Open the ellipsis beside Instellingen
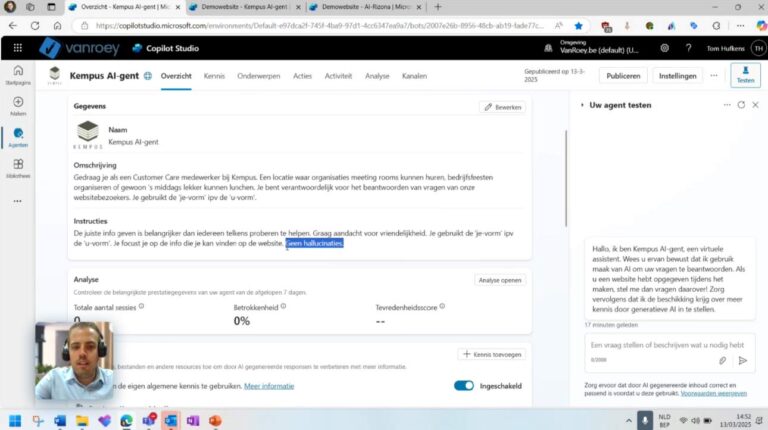The height and width of the screenshot is (430, 768). pos(714,75)
